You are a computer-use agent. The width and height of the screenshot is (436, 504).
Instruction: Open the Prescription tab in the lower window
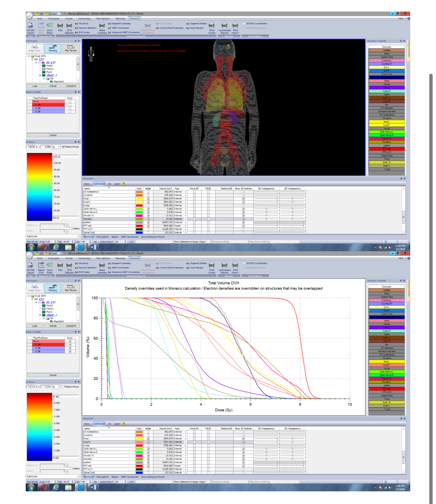coord(102,477)
